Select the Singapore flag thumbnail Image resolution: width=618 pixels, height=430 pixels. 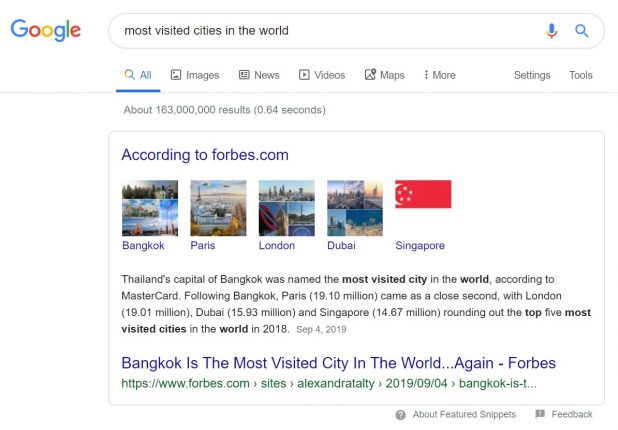pos(423,194)
